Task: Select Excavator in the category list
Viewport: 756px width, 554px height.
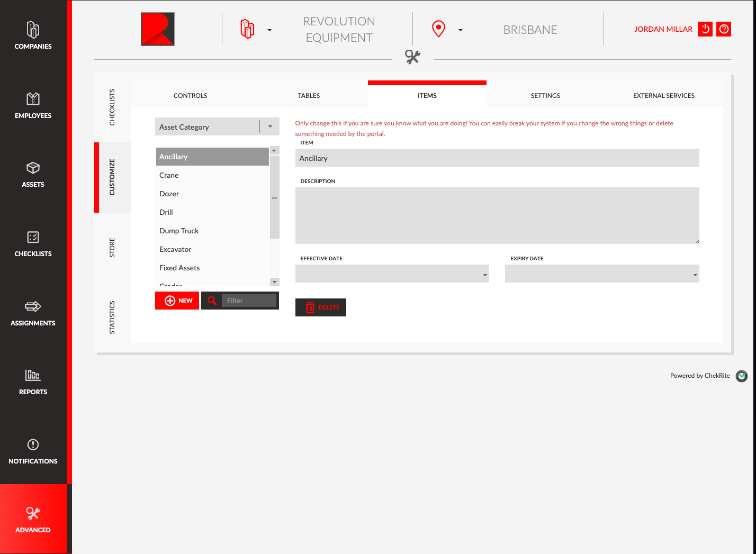Action: [212, 249]
